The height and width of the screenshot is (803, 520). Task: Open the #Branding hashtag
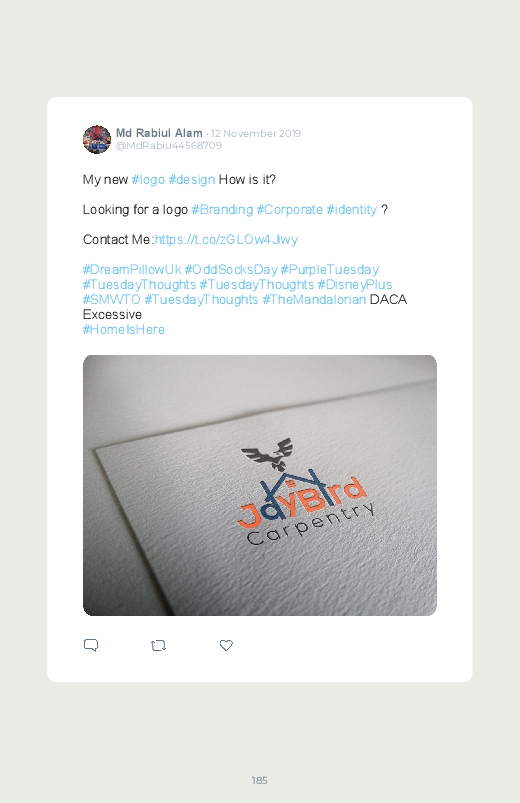pyautogui.click(x=222, y=210)
